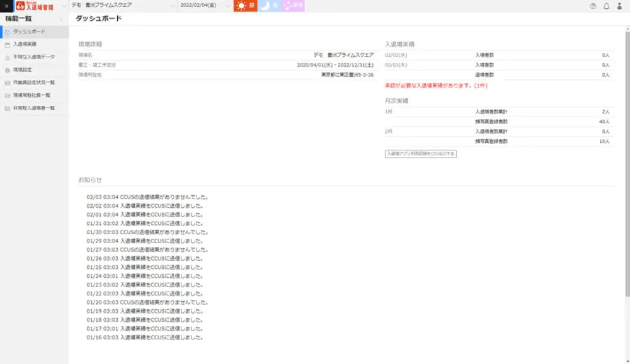Viewport: 630px width, 364px height.
Task: Select the blue moon night shift button
Action: [267, 6]
